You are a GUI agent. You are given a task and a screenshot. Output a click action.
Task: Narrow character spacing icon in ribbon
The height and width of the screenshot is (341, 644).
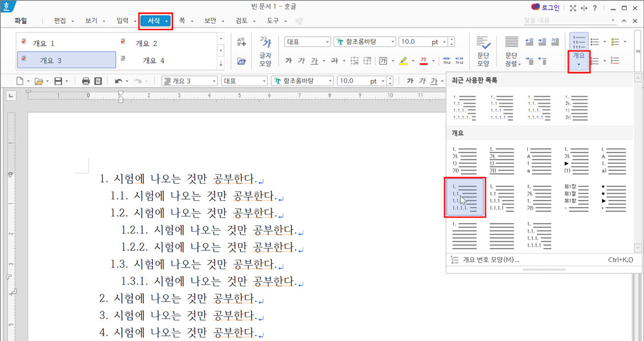point(447,61)
